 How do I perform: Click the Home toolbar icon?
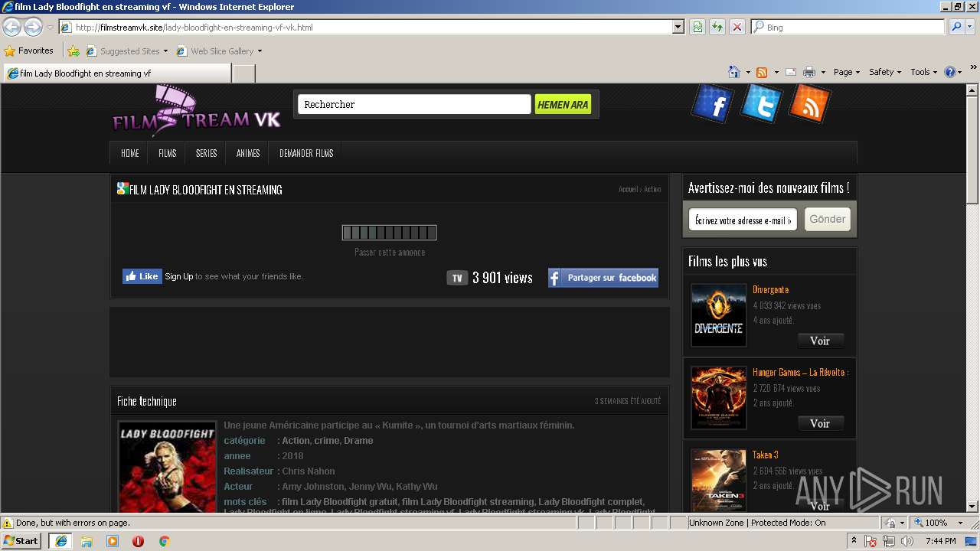[x=734, y=72]
